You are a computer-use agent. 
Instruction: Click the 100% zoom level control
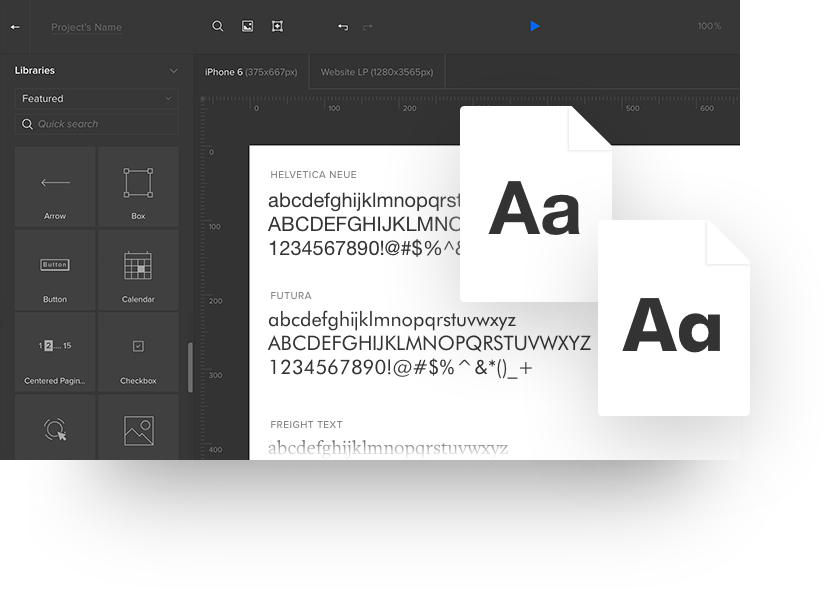[709, 26]
